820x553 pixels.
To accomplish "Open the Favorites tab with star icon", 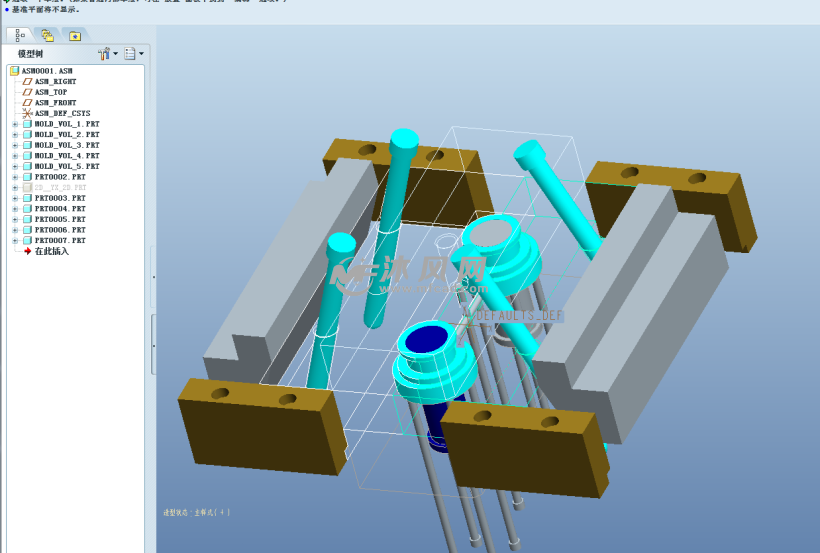I will click(x=74, y=35).
